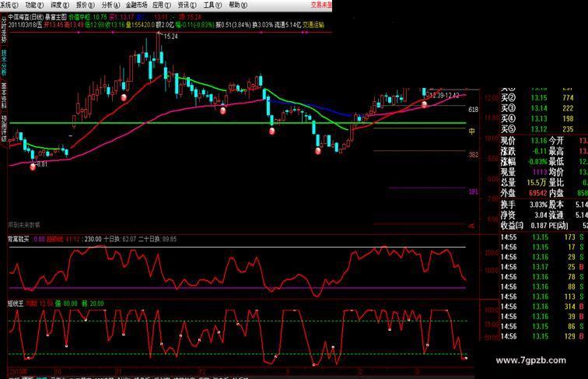The height and width of the screenshot is (379, 588).
Task: Click the 2010年 label on the time axis
Action: 19,371
